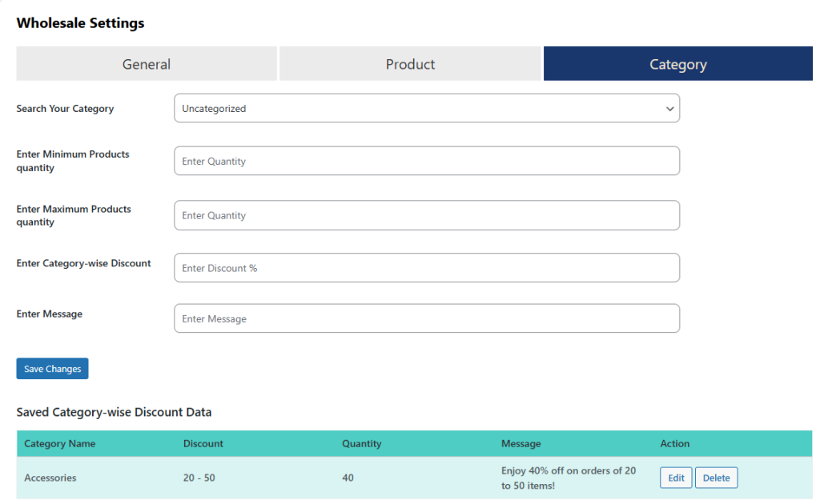The width and height of the screenshot is (820, 504).
Task: Click the Discount column header
Action: pyautogui.click(x=203, y=443)
